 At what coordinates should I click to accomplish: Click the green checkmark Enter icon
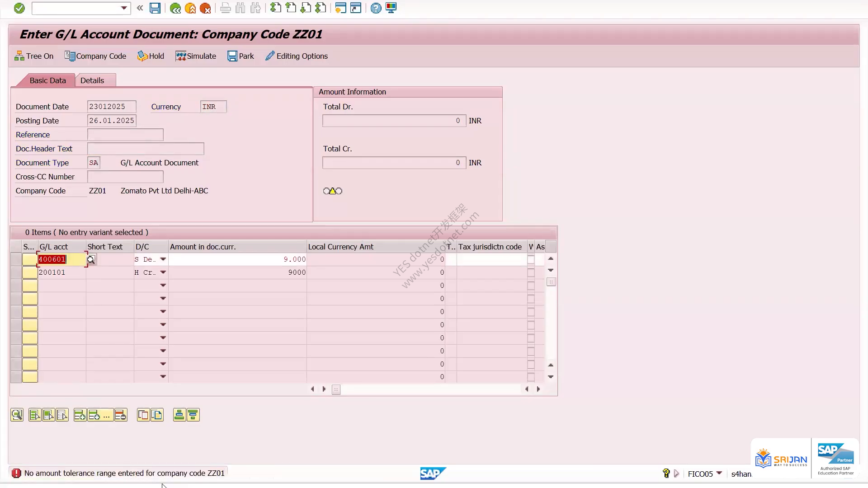(19, 8)
